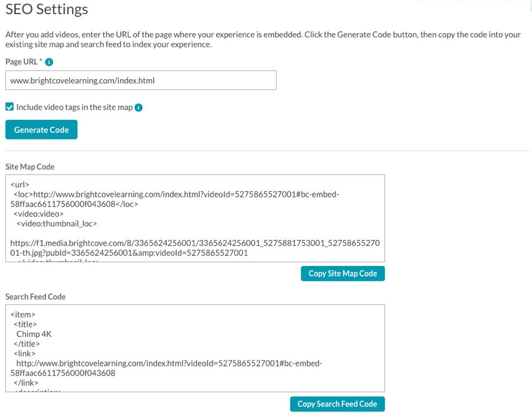Click Copy Site Map Code button
This screenshot has height=416, width=532.
(x=343, y=274)
